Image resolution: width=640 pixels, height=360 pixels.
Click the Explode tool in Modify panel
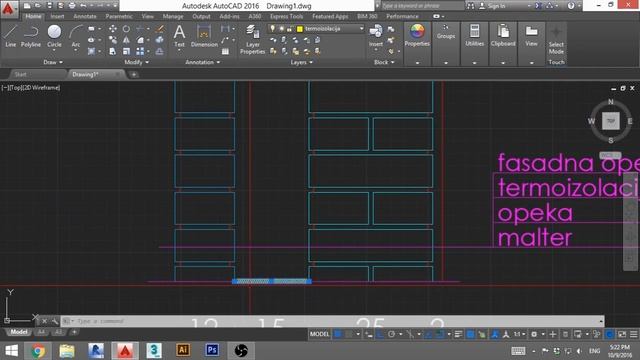tap(160, 40)
